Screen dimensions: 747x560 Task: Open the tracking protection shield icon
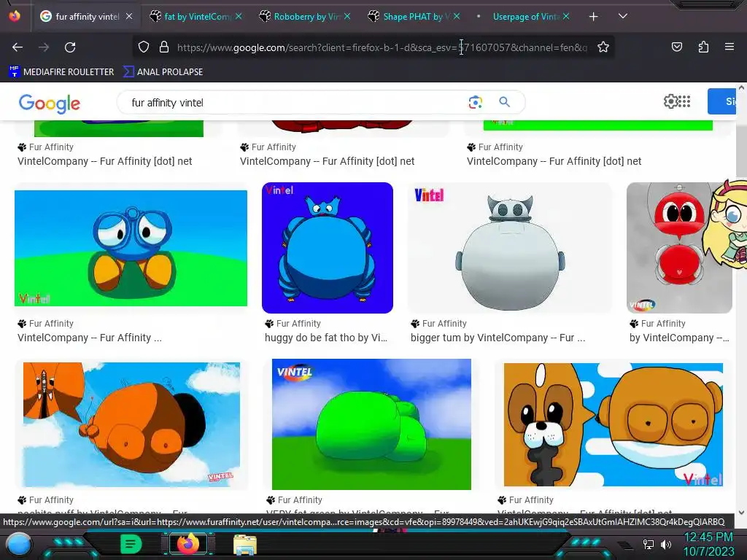(x=144, y=47)
